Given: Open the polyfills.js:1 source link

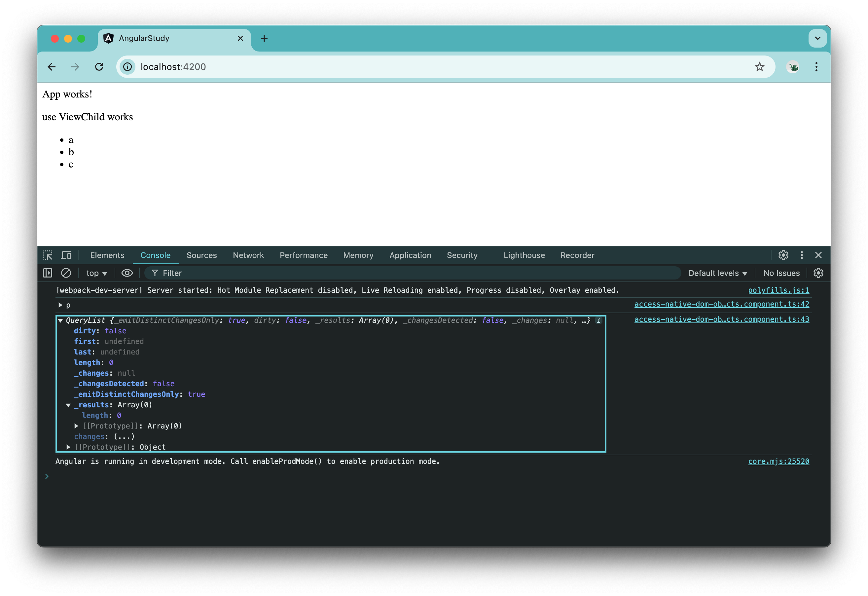Looking at the screenshot, I should click(x=778, y=290).
